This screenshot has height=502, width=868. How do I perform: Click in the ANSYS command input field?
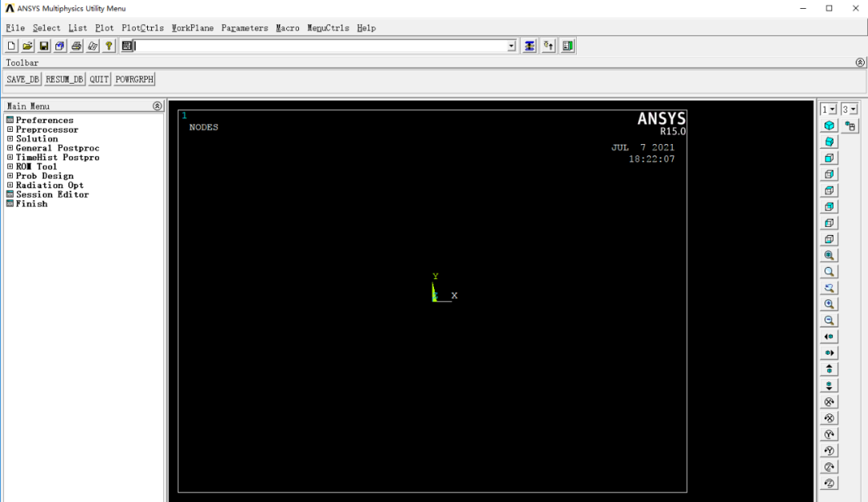321,46
